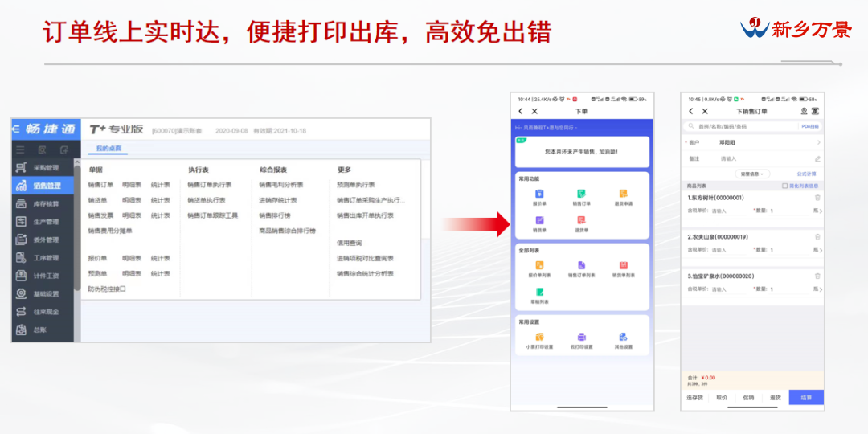
Task: Expand 完整信息 dropdown
Action: [752, 174]
